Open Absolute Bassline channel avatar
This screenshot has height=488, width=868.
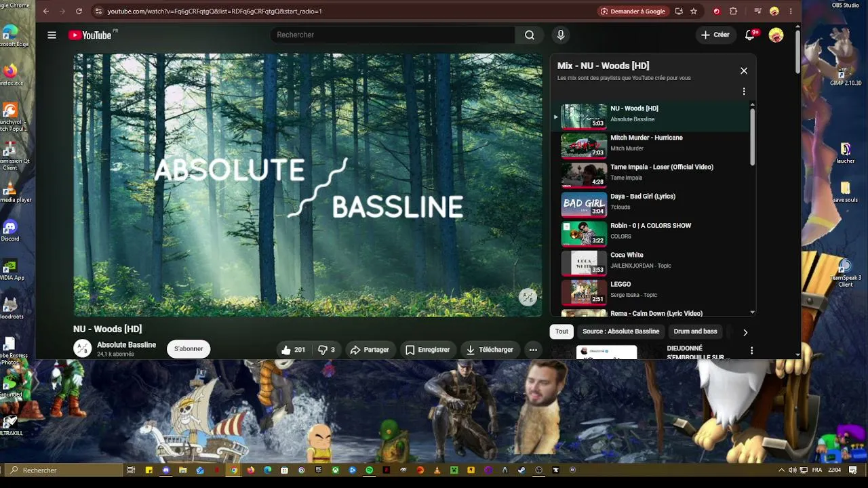pos(83,348)
